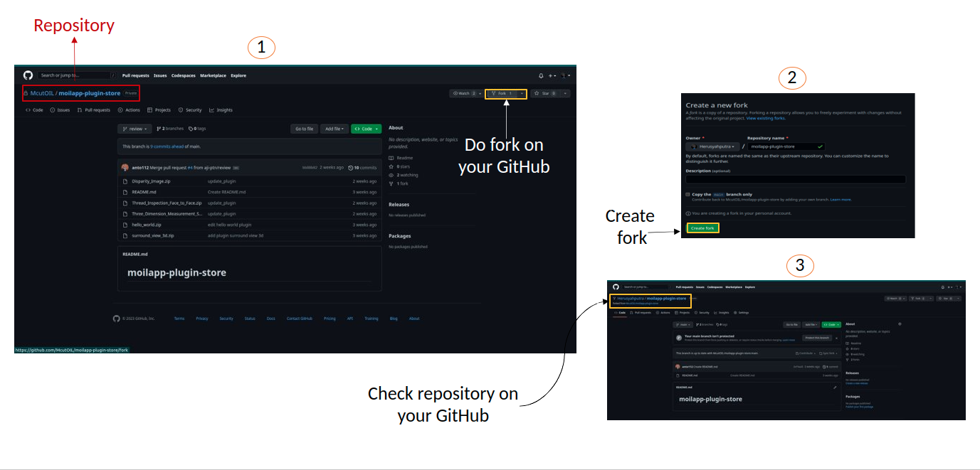Open the '9 commits ahead' link
This screenshot has width=980, height=470.
click(166, 146)
